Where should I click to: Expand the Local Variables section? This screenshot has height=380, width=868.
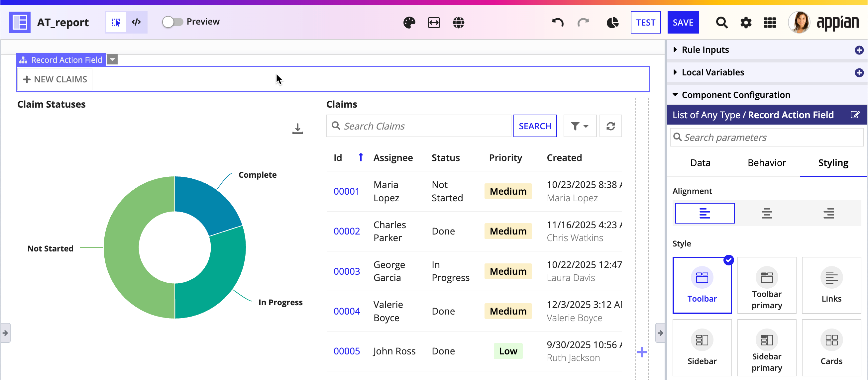click(x=675, y=72)
